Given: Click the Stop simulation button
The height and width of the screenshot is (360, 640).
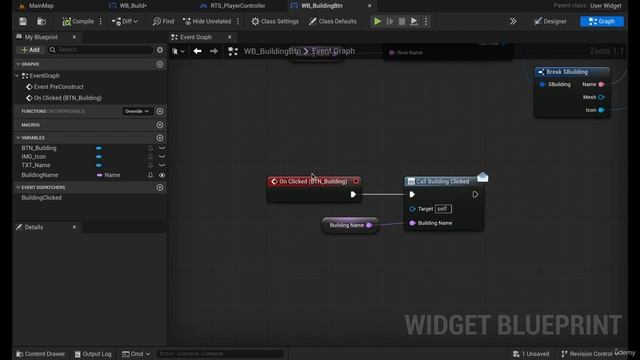Looking at the screenshot, I should coord(402,21).
